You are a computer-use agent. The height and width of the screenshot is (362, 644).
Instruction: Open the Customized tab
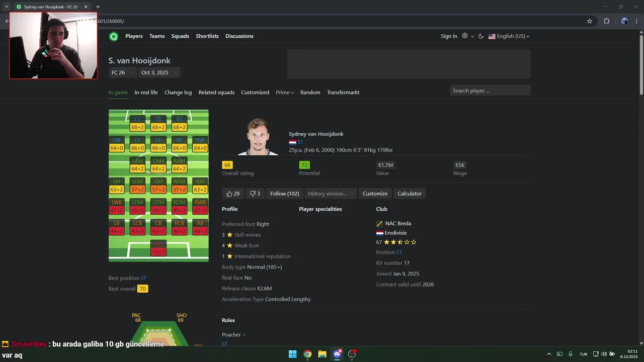tap(255, 93)
